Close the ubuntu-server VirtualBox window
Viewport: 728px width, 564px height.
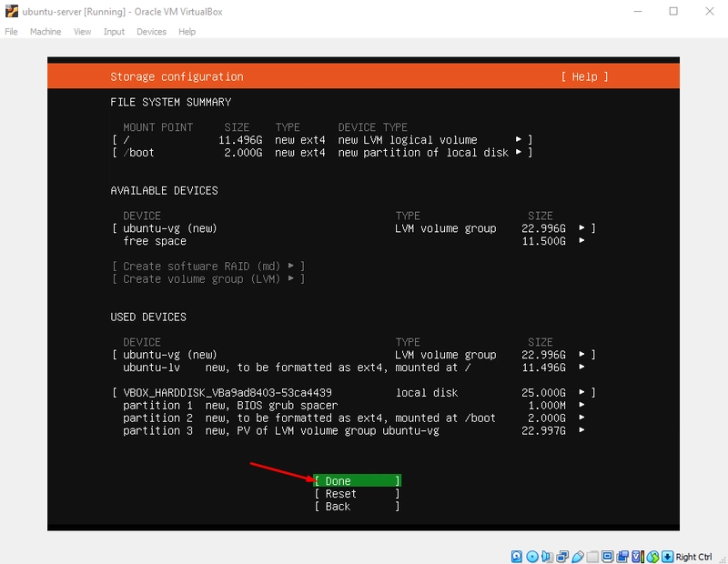point(710,11)
